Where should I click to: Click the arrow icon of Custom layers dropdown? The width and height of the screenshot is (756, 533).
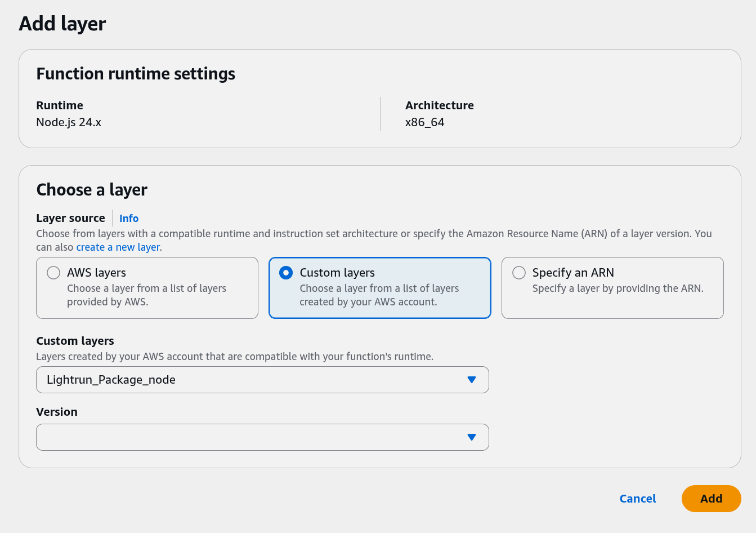[x=472, y=380]
